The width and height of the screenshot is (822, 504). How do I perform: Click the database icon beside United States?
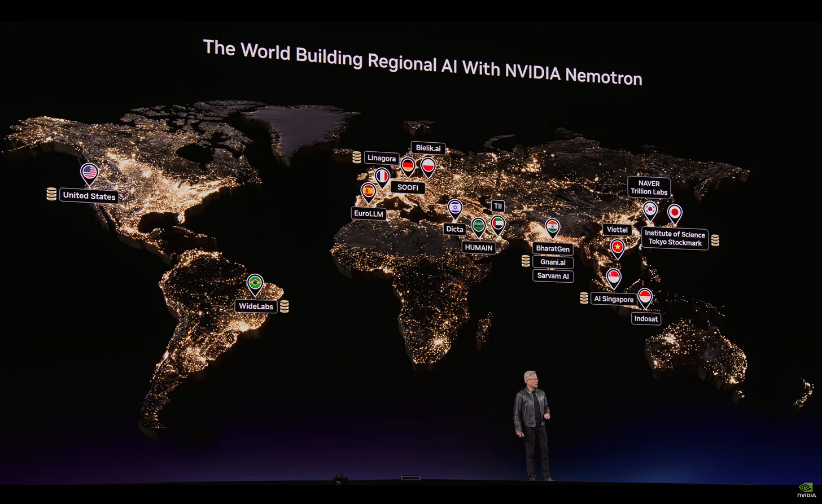point(51,195)
